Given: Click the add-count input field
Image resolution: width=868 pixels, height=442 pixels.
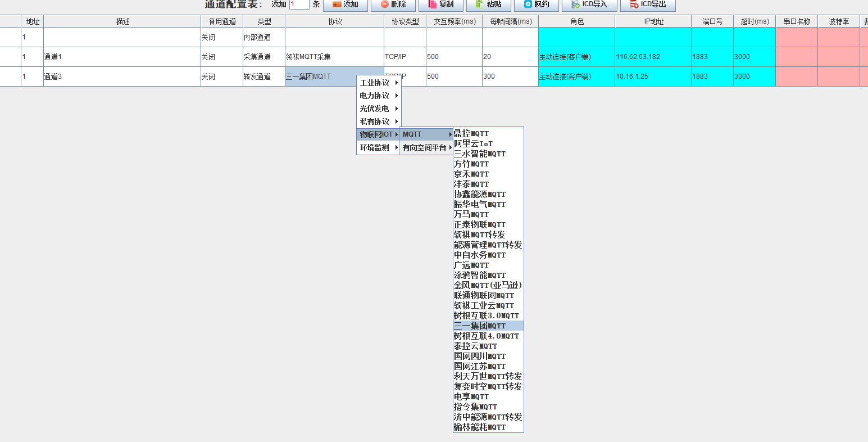Looking at the screenshot, I should point(299,4).
